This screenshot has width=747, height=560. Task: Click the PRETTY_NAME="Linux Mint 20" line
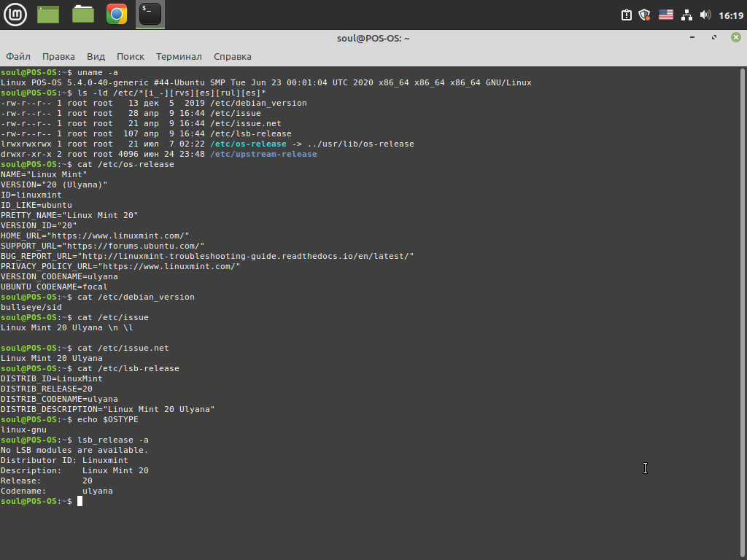coord(69,215)
